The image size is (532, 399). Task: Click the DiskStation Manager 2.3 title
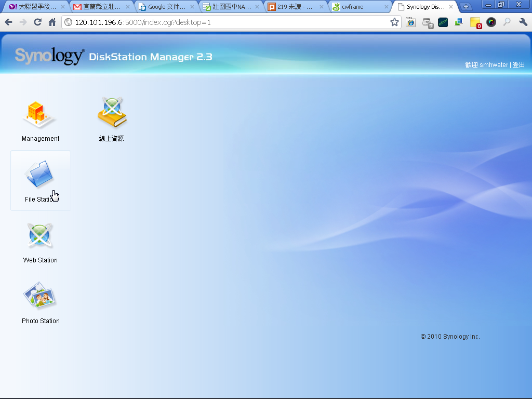point(151,57)
